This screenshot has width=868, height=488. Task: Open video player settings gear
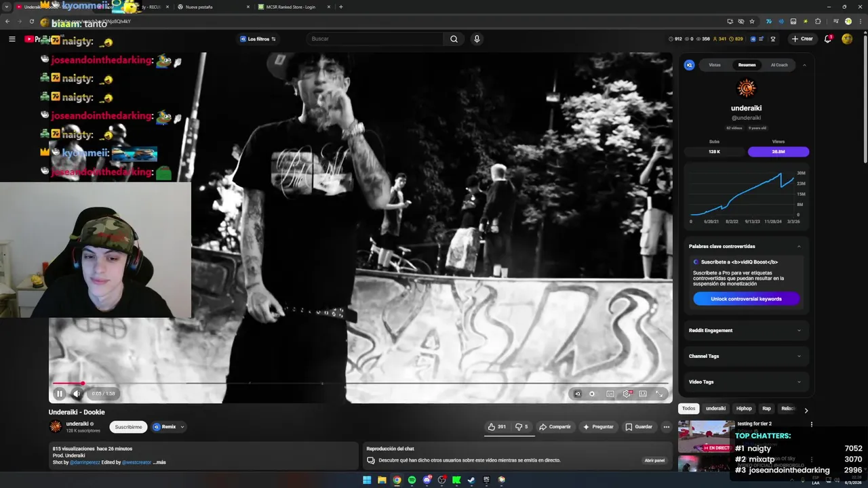(627, 394)
